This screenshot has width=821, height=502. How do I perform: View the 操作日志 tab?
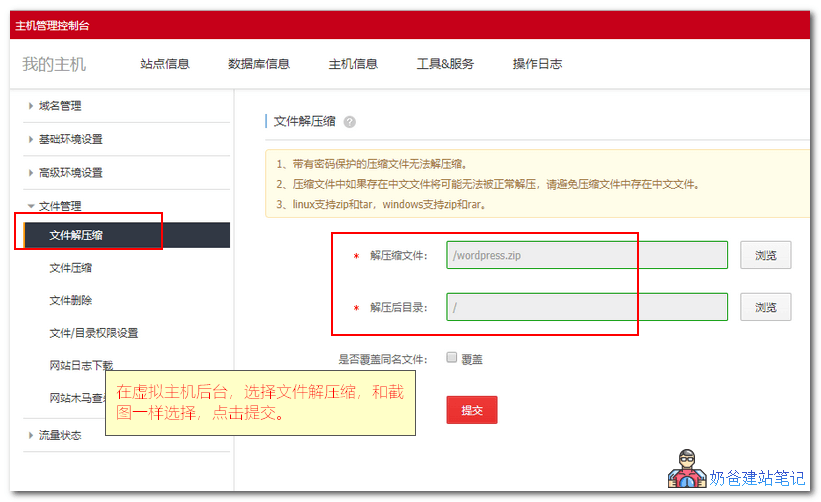537,64
